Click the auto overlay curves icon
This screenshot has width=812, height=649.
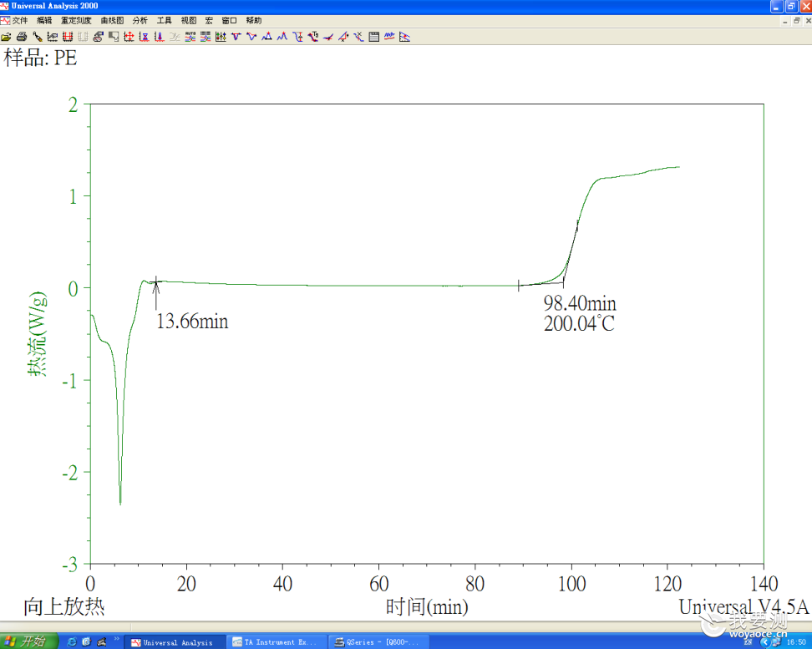190,37
